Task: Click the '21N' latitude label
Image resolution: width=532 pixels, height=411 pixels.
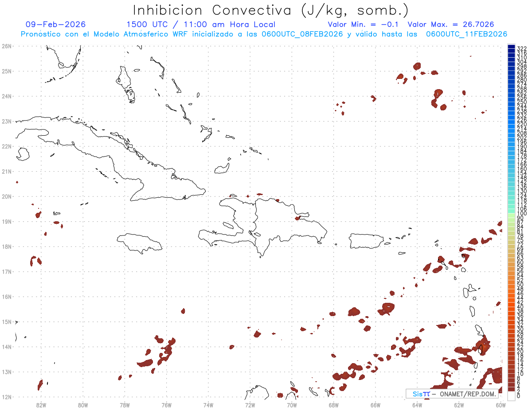Action: click(x=7, y=171)
